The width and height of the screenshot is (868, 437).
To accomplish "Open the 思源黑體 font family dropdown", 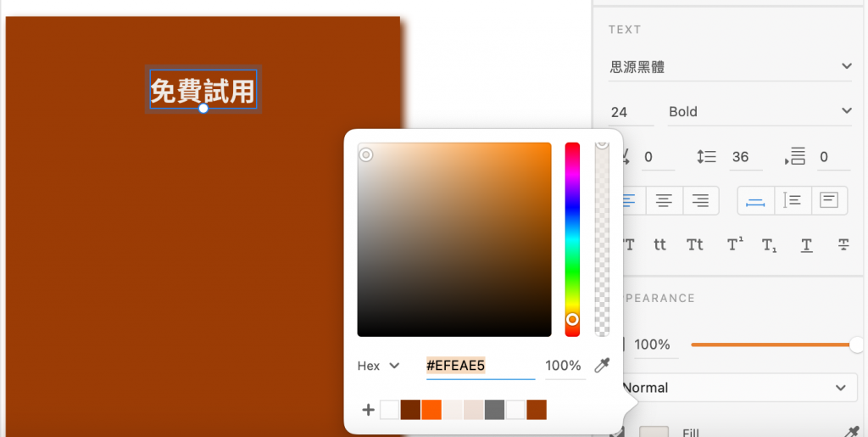I will coord(730,67).
